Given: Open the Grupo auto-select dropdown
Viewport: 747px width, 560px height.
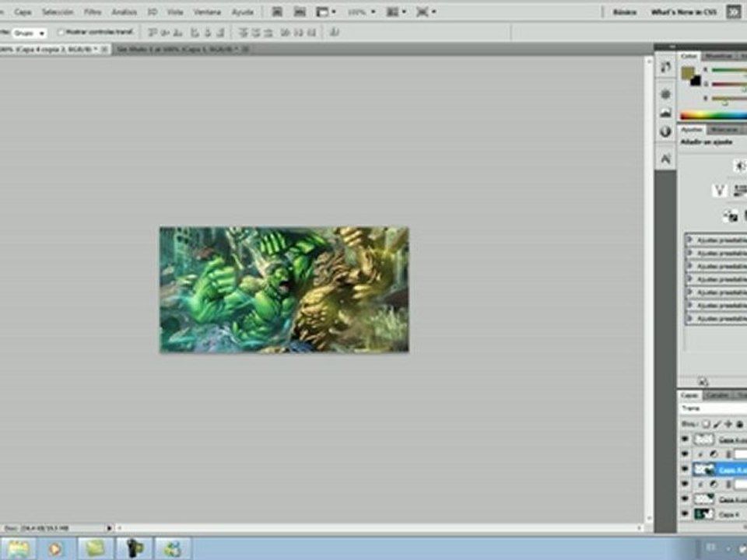Looking at the screenshot, I should click(30, 33).
